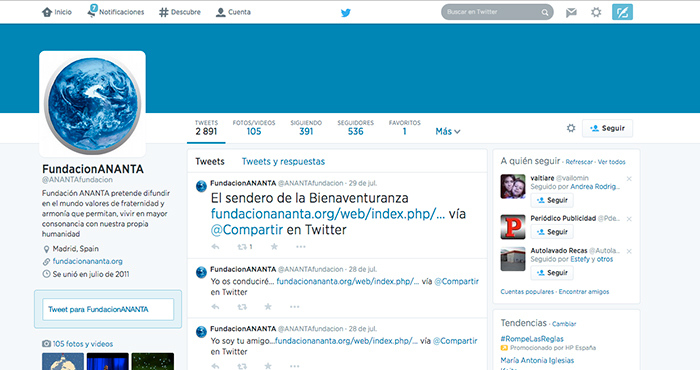Click Ver todos in A quién seguir

612,162
